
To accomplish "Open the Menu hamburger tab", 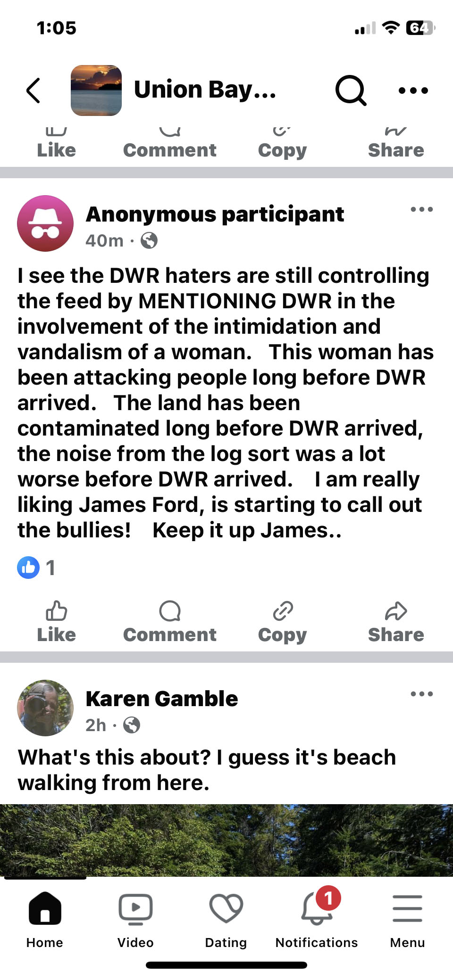I will (x=407, y=920).
